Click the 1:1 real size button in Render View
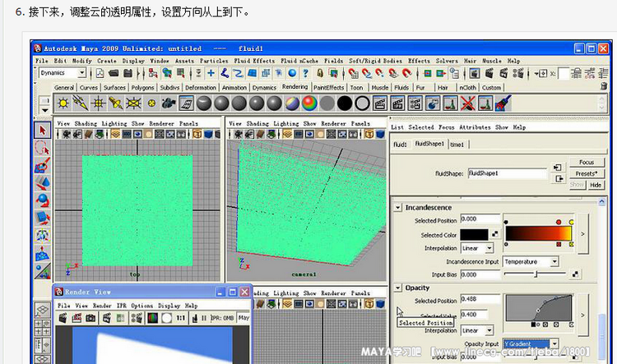The image size is (617, 364). 181,318
